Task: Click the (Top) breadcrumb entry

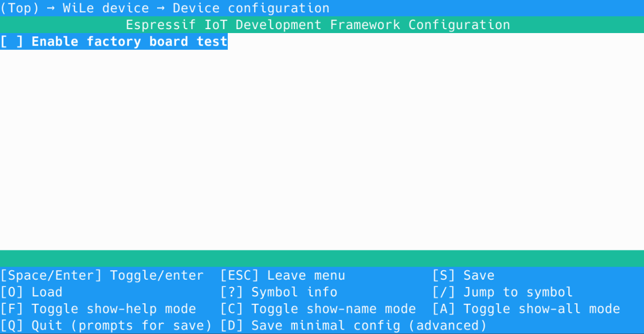Action: pyautogui.click(x=19, y=8)
